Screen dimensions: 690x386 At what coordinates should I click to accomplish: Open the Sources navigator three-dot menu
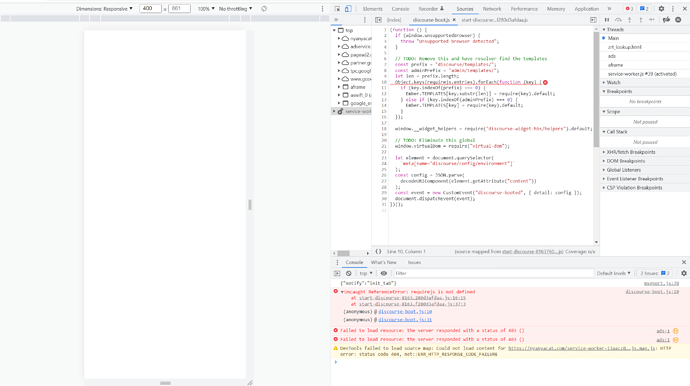point(364,20)
